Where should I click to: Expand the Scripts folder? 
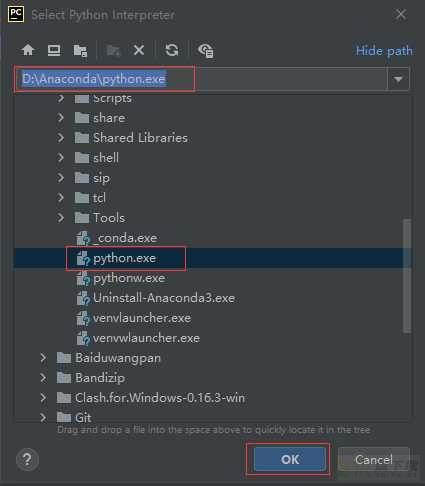click(x=61, y=98)
